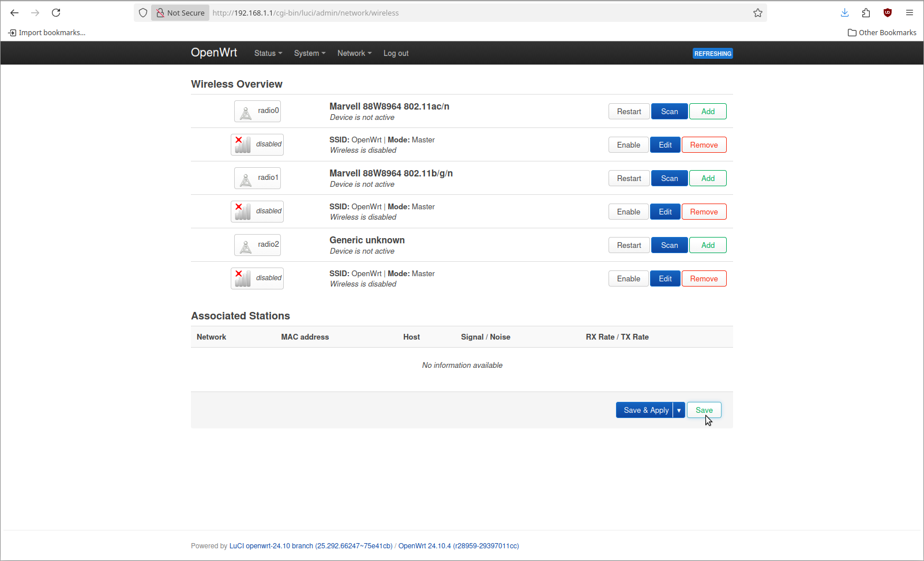Screen dimensions: 924x561
Task: Open the uBlock Origin extension icon
Action: 887,13
